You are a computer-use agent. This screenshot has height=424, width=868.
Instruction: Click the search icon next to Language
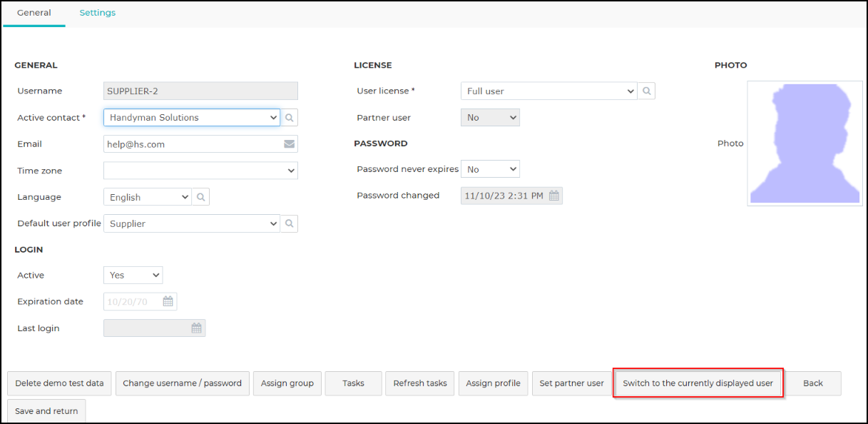201,197
